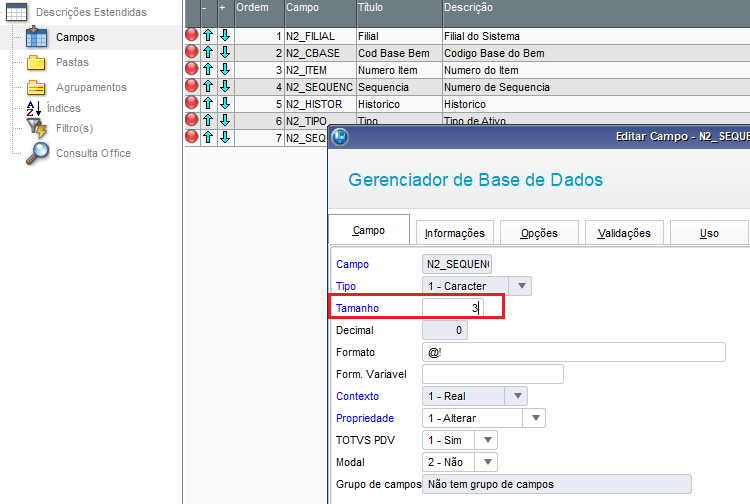Click the Editar Campo dialog title icon

340,137
